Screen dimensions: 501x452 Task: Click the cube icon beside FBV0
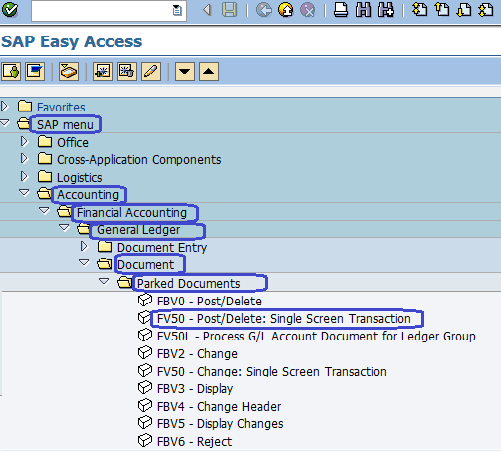(x=145, y=300)
